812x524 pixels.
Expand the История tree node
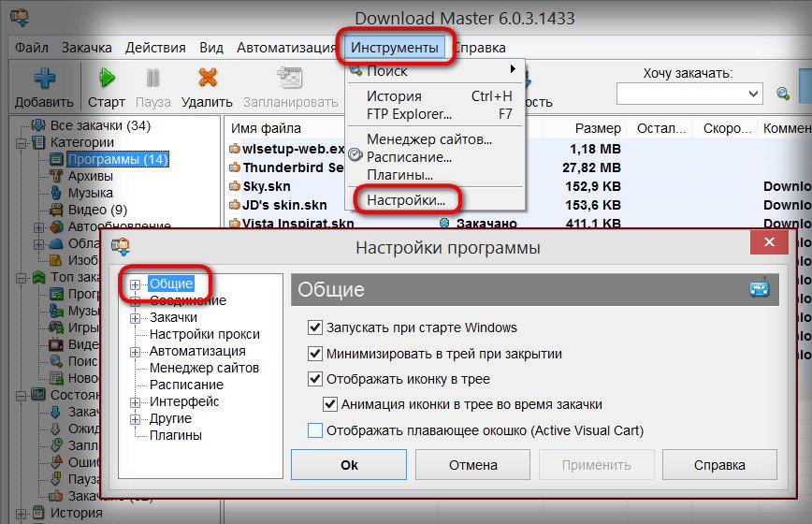coord(22,514)
